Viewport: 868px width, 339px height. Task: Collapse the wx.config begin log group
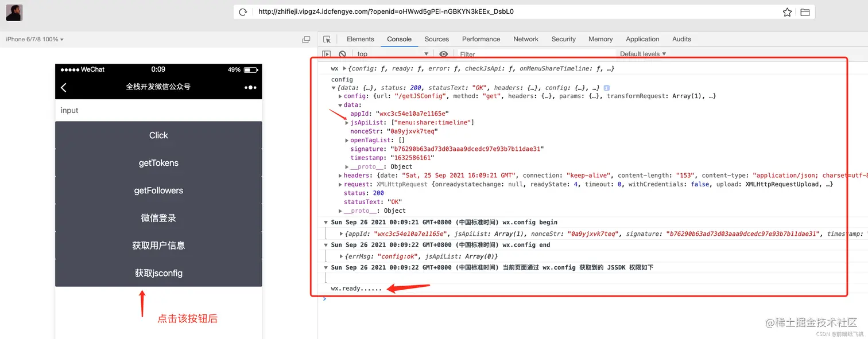tap(326, 222)
